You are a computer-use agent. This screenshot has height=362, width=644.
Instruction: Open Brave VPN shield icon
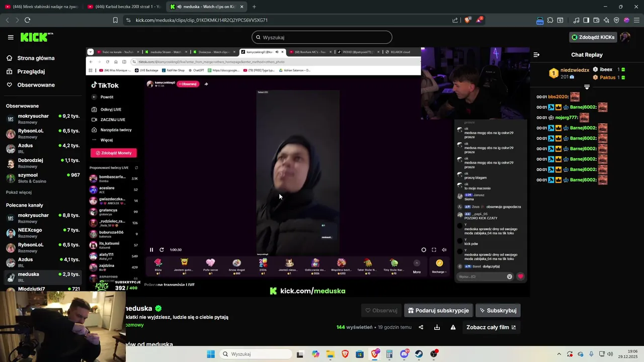click(616, 20)
